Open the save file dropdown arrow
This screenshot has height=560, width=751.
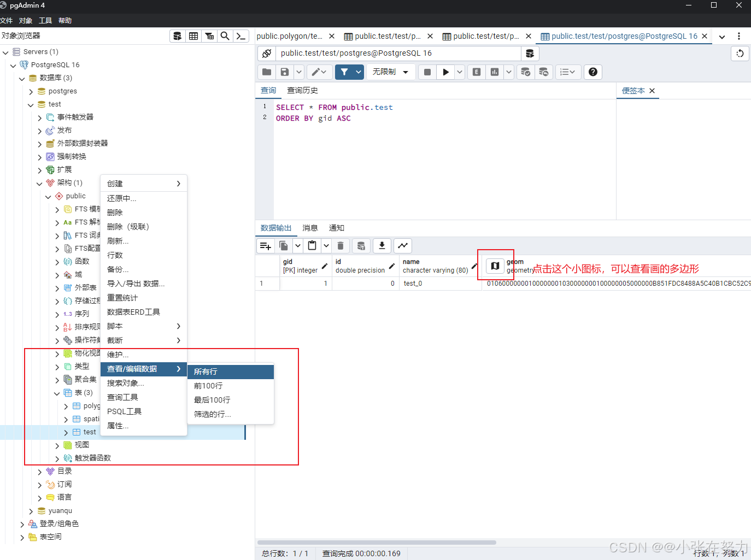tap(299, 72)
